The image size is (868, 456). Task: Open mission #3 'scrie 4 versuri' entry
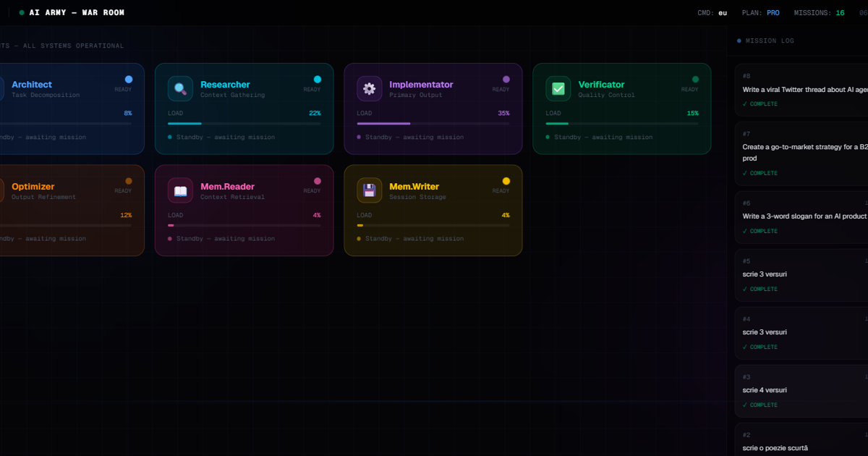(801, 391)
